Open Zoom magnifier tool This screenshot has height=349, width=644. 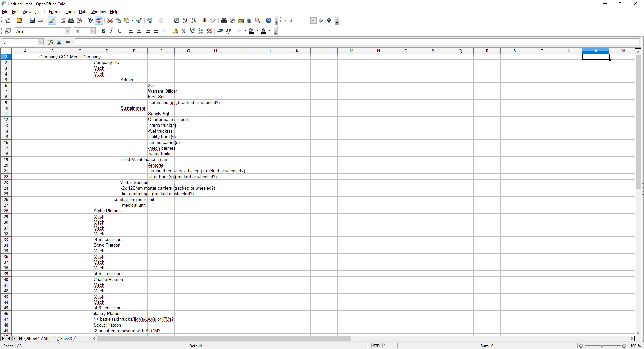point(258,20)
